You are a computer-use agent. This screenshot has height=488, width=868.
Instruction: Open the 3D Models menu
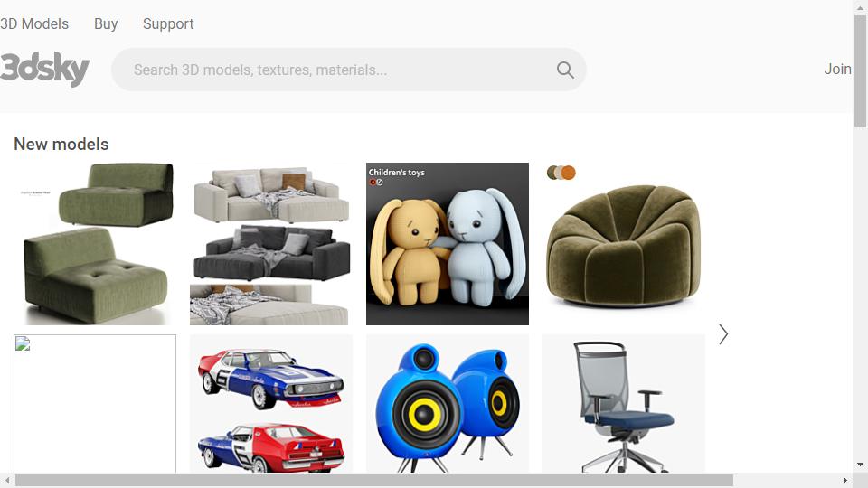pos(34,23)
